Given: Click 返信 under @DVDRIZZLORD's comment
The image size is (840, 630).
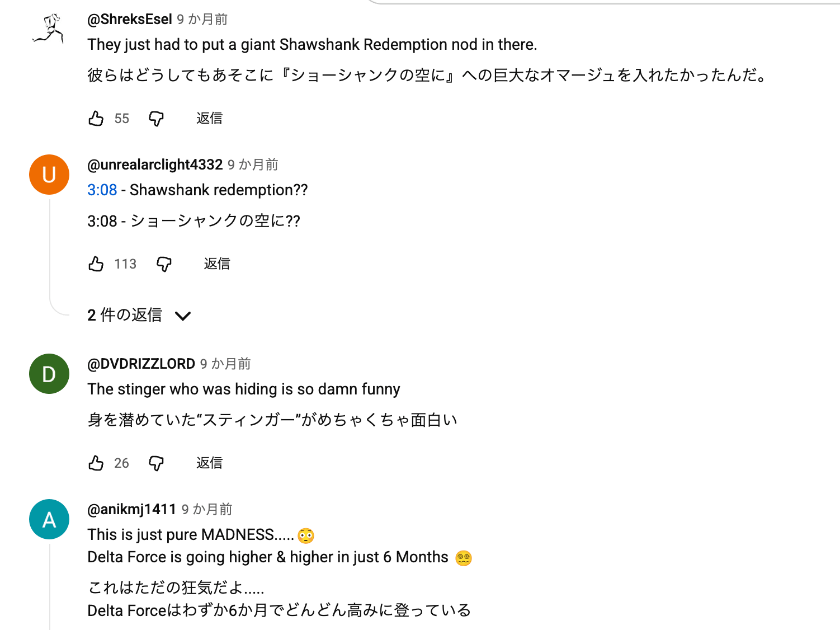Looking at the screenshot, I should point(209,463).
